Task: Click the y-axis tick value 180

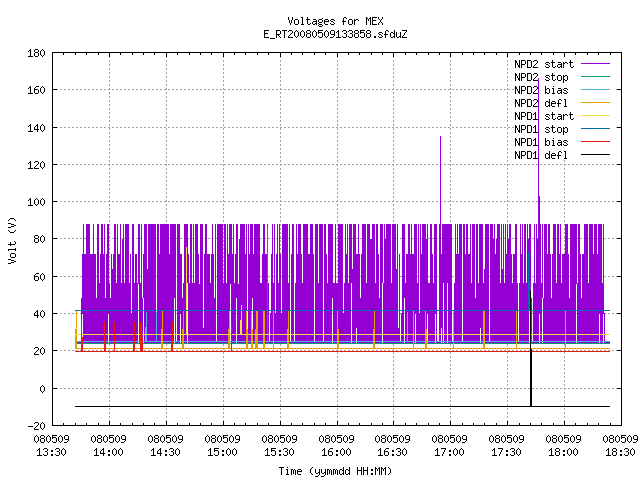Action: [x=36, y=53]
